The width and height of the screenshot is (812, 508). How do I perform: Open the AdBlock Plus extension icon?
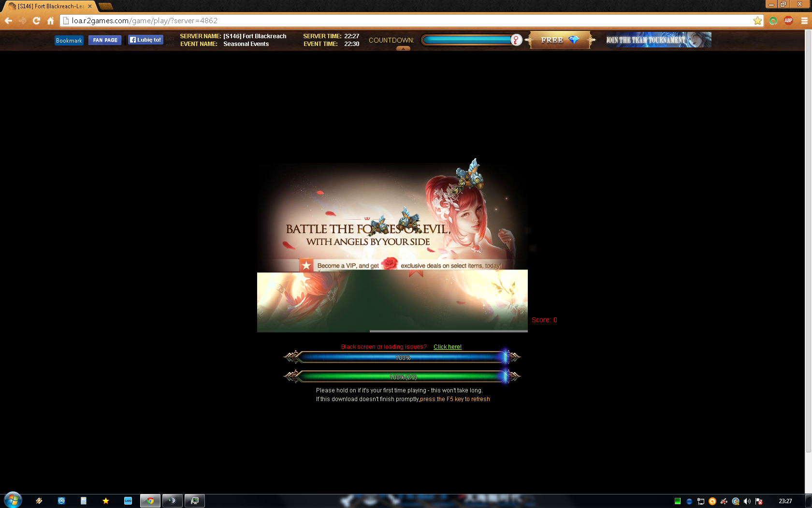(x=788, y=21)
